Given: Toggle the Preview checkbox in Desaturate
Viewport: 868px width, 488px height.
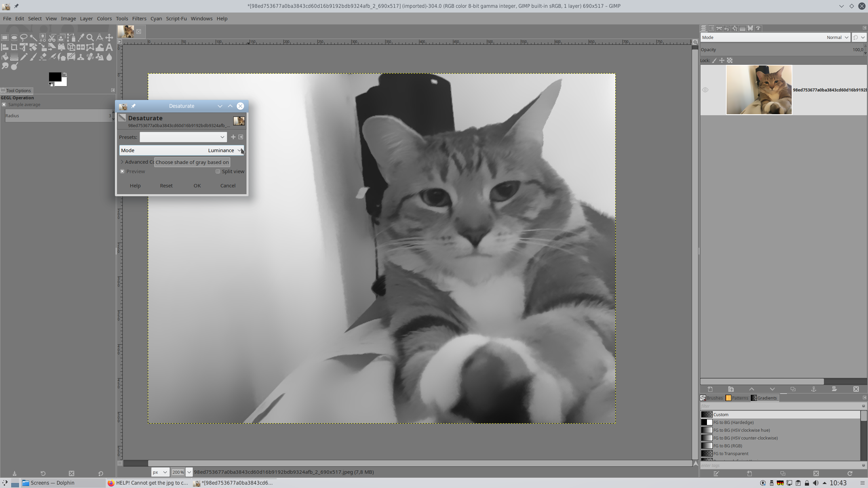Looking at the screenshot, I should [x=122, y=171].
